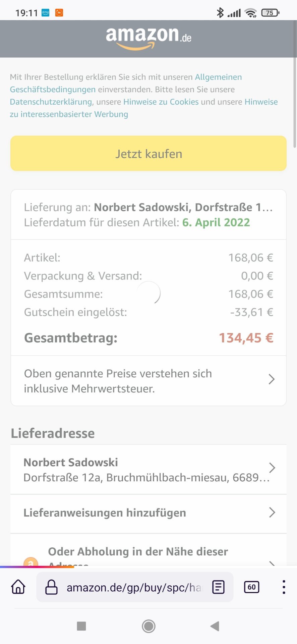This screenshot has width=297, height=644.
Task: Open the three-dot browser menu
Action: coord(284,587)
